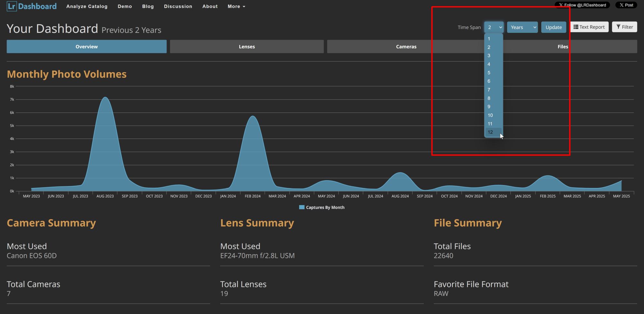Click the X Post button
644x314 pixels.
coord(626,5)
